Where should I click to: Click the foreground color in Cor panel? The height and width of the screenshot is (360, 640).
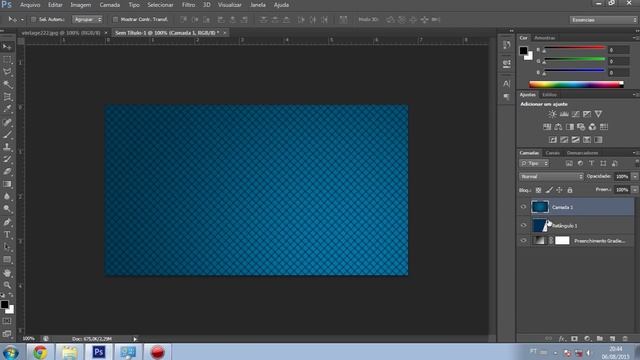point(523,51)
